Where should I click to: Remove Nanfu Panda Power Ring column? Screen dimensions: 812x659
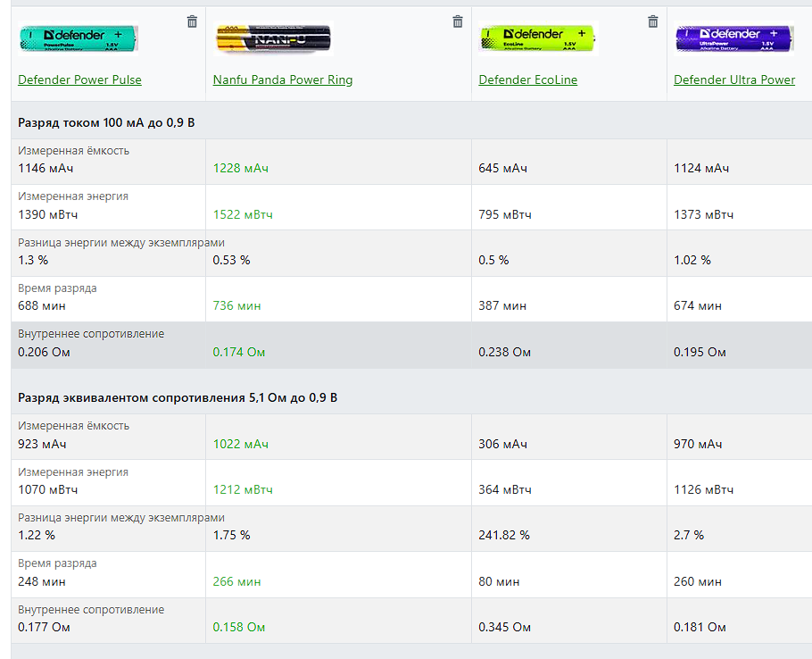pos(458,21)
